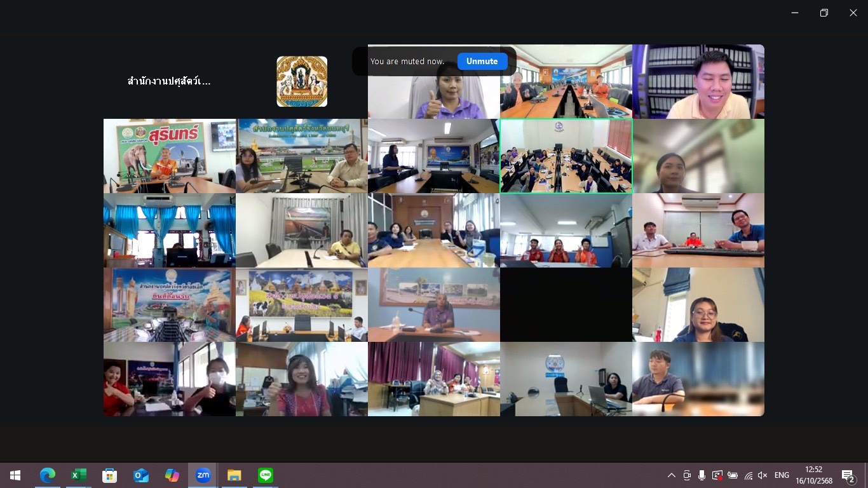
Task: Expand the hidden system tray icons
Action: pyautogui.click(x=671, y=475)
